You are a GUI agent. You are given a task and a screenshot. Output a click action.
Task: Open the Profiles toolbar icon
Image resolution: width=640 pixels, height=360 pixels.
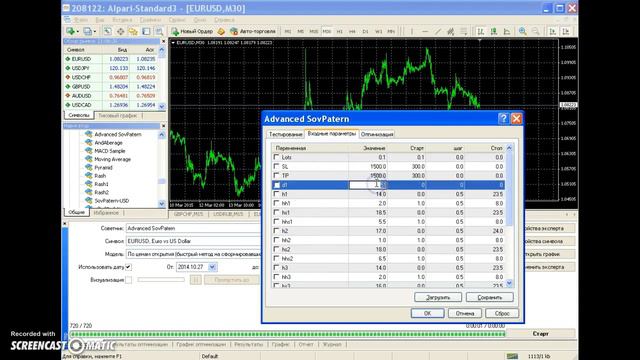pos(88,31)
